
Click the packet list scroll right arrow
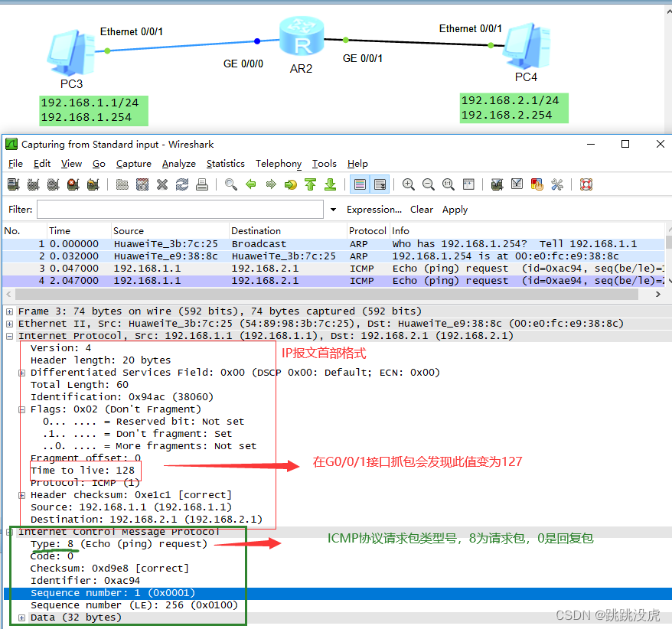coord(658,295)
